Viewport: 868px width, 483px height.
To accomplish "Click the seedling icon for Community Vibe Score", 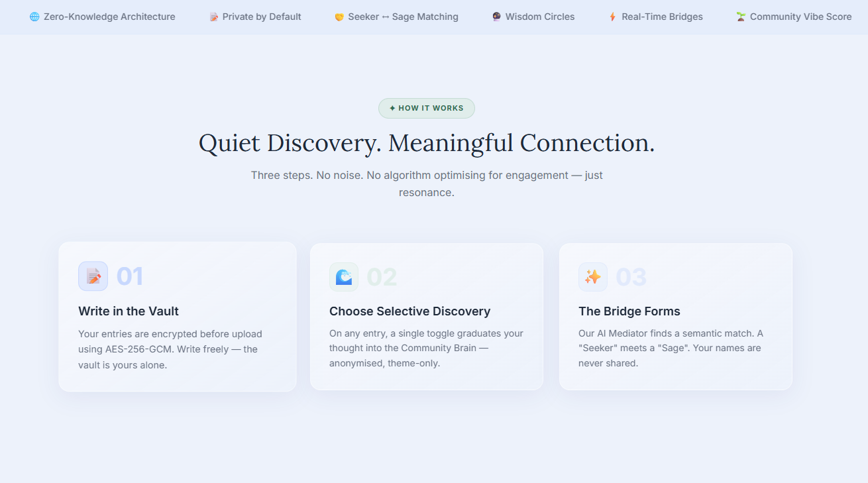I will click(739, 16).
